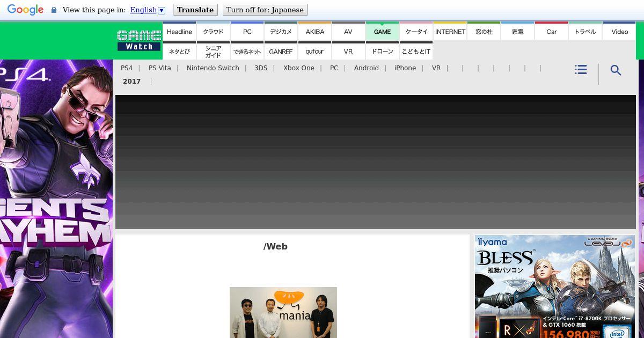This screenshot has width=644, height=338.
Task: Click the 2017 link
Action: coord(131,82)
